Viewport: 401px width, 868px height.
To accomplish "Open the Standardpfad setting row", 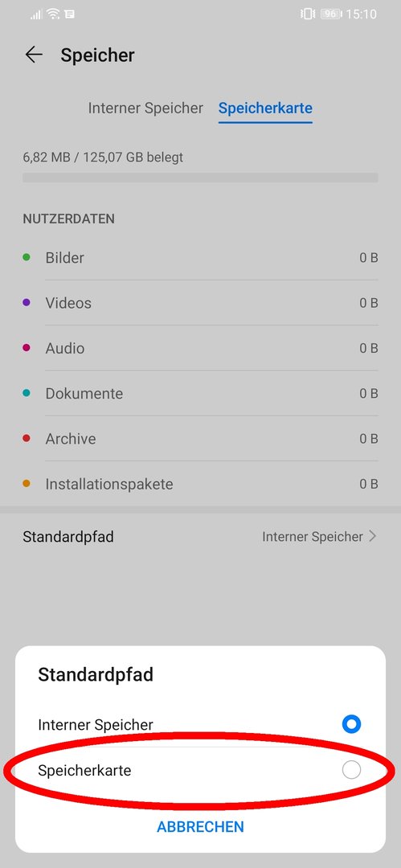I will [201, 536].
